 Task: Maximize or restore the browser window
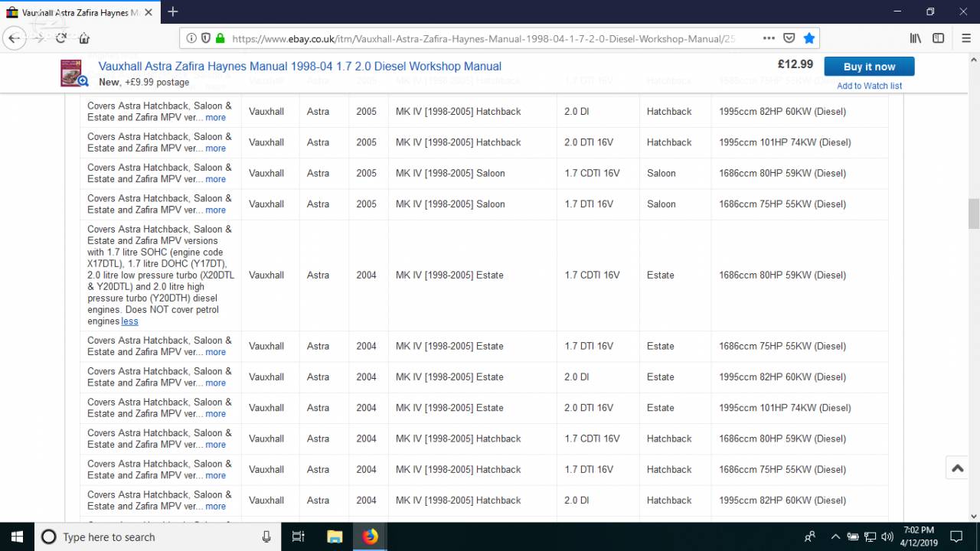coord(930,11)
